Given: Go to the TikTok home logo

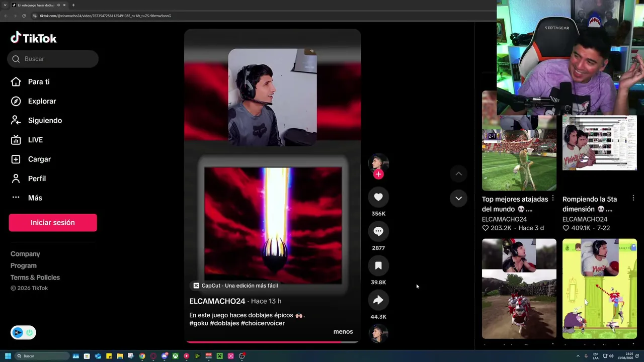Looking at the screenshot, I should point(34,38).
